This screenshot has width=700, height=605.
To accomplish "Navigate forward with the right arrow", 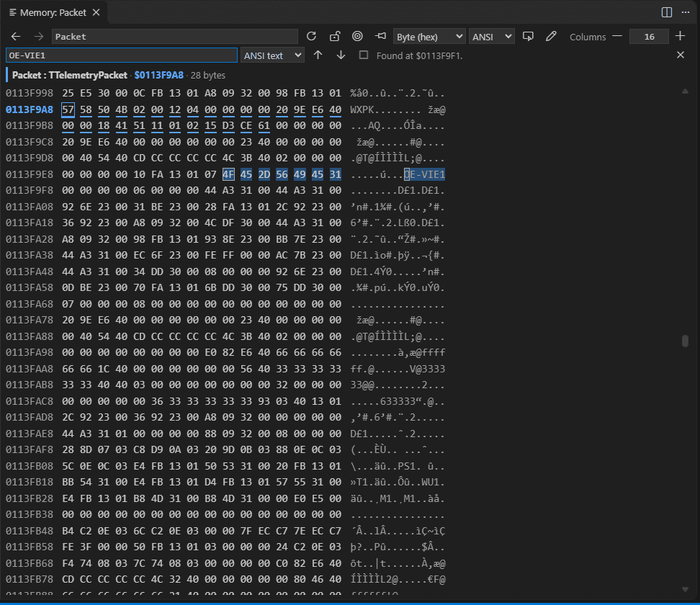I will [39, 37].
